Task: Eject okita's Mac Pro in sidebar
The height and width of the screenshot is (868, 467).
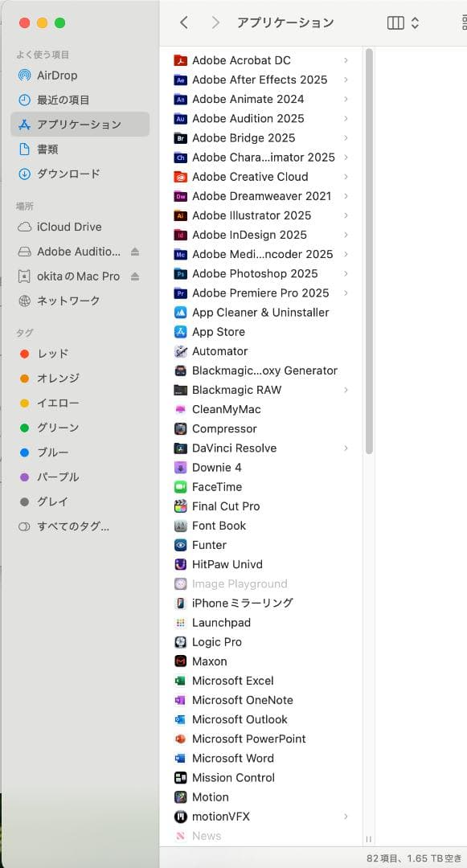Action: tap(135, 276)
